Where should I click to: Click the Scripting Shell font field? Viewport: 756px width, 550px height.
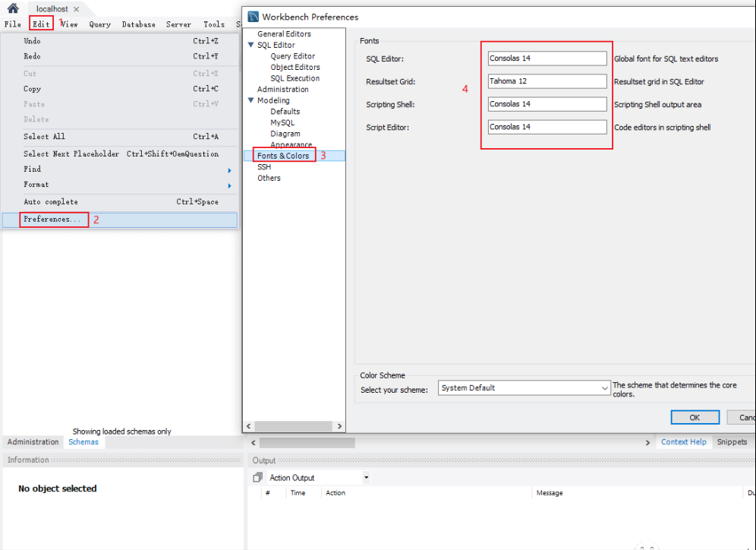coord(547,104)
